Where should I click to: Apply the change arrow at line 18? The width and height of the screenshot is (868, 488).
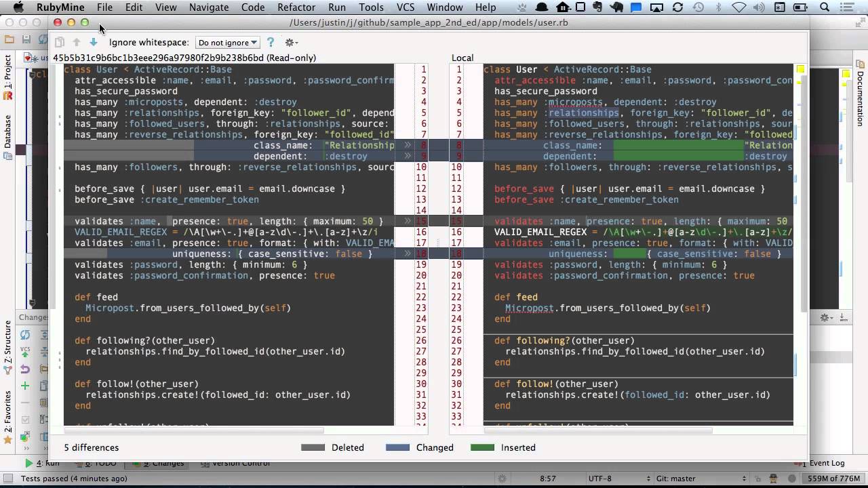[408, 253]
